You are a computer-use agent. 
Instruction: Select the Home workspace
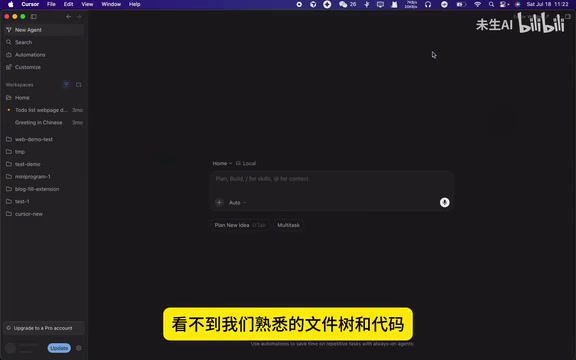point(43,98)
